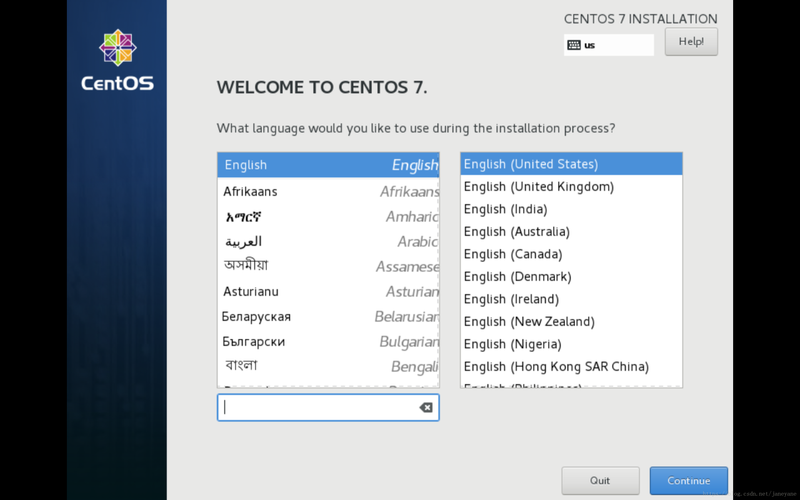Choose English (Hong Kong SAR China) locale
The image size is (800, 500).
[571, 366]
